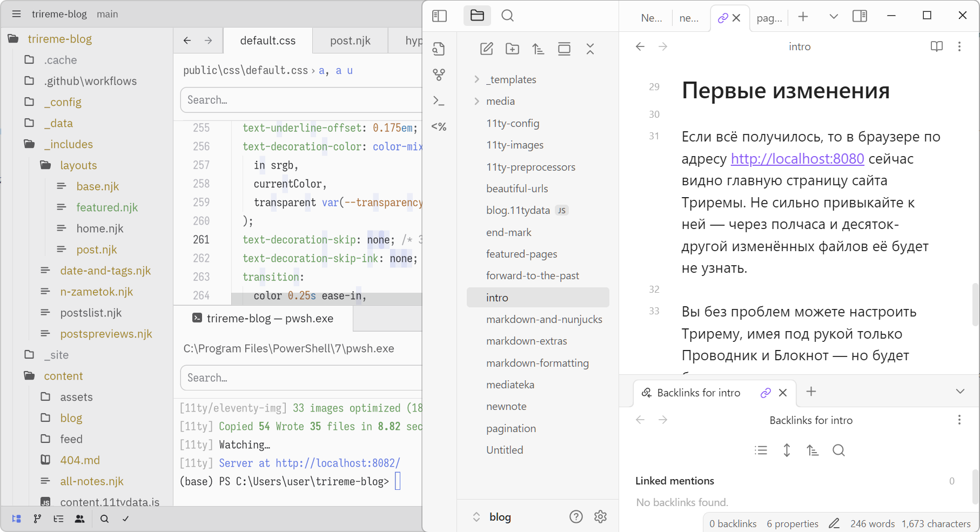Image resolution: width=980 pixels, height=532 pixels.
Task: Open the blog vault switcher
Action: (500, 517)
